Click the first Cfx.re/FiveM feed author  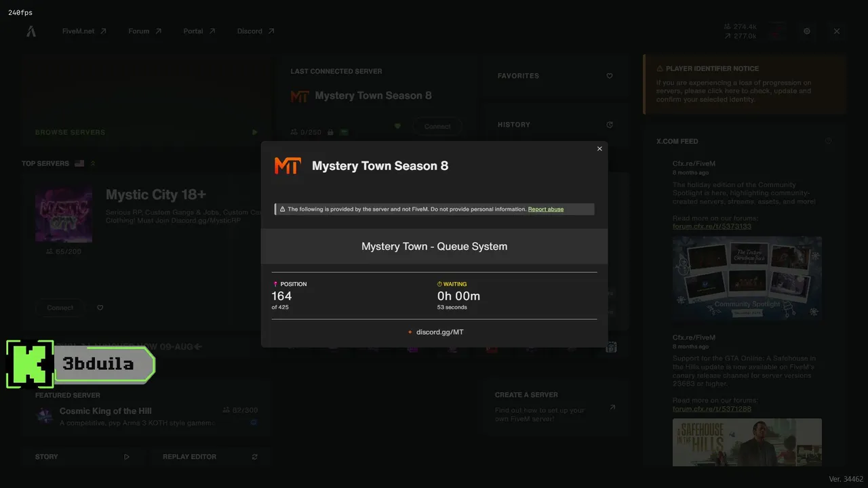[694, 163]
